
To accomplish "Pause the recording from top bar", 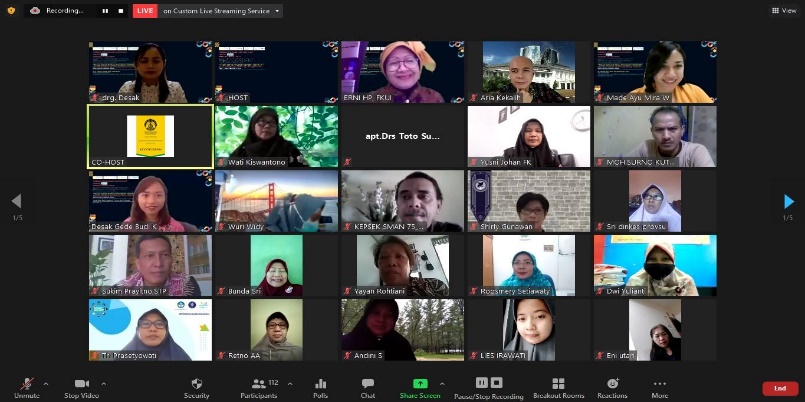I will pos(107,11).
